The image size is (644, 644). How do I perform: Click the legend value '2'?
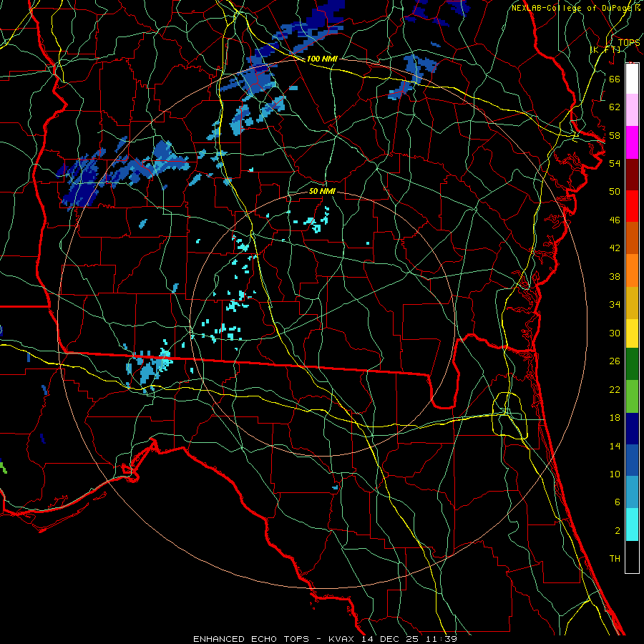(618, 531)
